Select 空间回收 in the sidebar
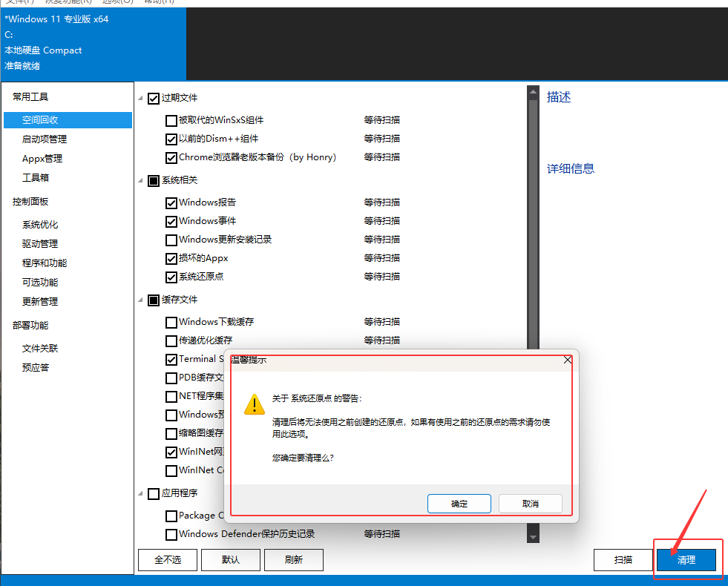 pos(68,119)
